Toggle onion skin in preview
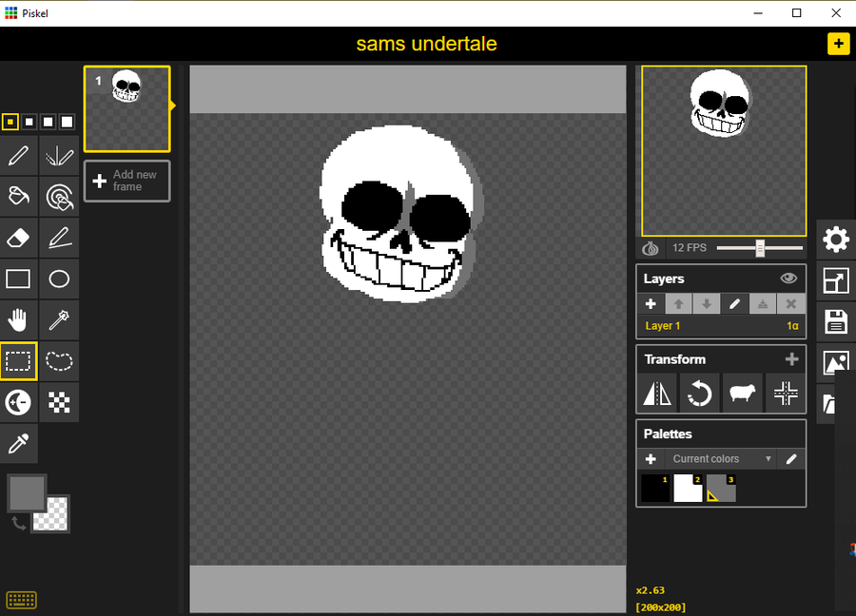The height and width of the screenshot is (616, 856). [x=651, y=248]
